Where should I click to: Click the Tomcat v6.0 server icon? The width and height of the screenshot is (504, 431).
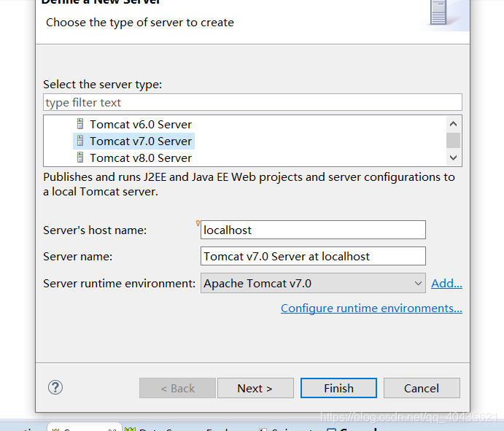(x=80, y=124)
